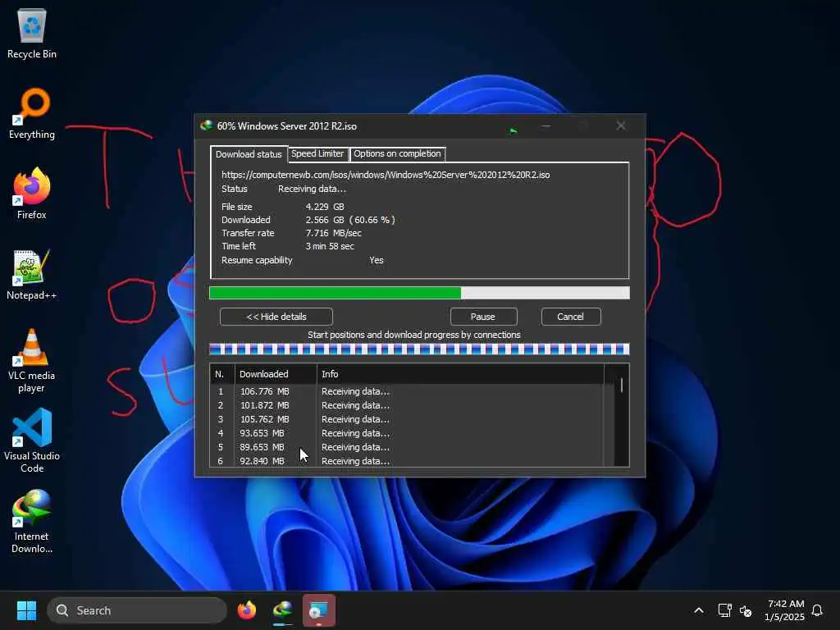Click the Transfer rate value 7.716 MB/sec
This screenshot has height=630, width=840.
coord(333,233)
